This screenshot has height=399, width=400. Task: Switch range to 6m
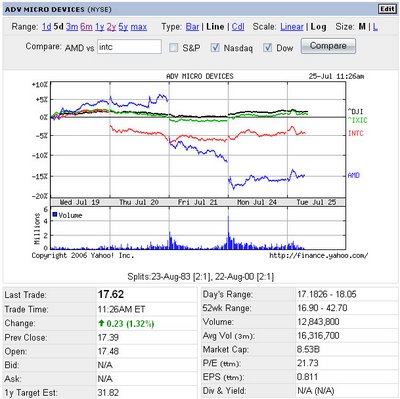pos(86,27)
